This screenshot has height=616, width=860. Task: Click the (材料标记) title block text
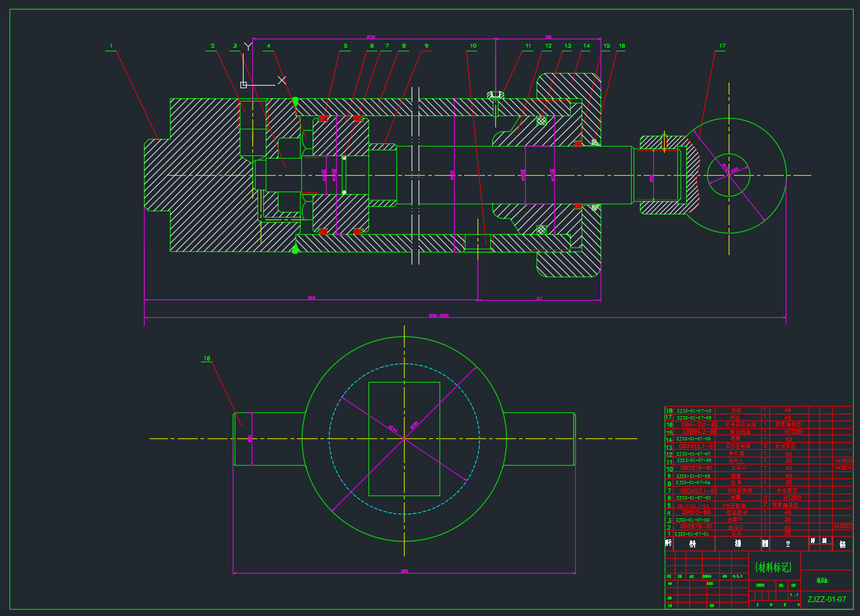click(x=773, y=567)
